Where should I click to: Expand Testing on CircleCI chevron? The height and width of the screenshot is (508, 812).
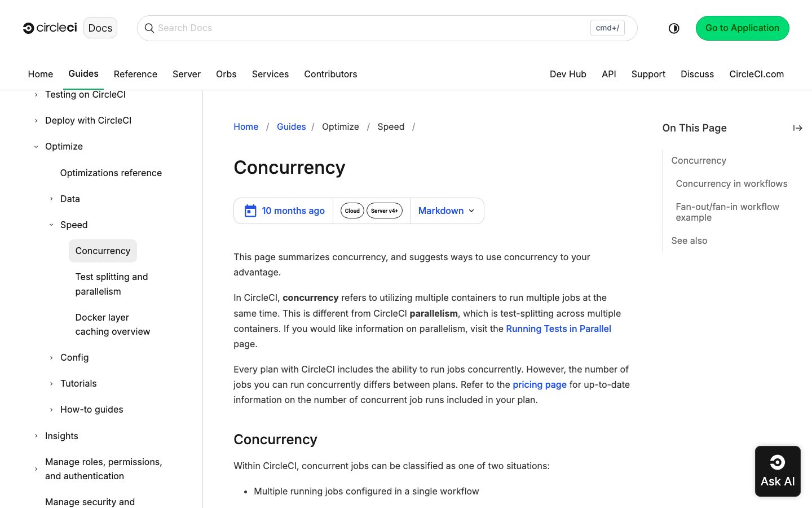pos(36,95)
